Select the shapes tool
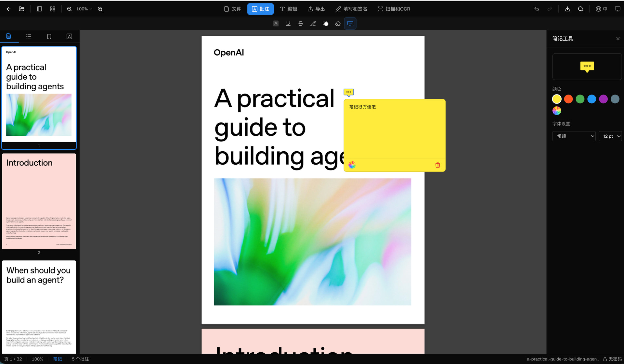Image resolution: width=624 pixels, height=364 pixels. pos(325,23)
